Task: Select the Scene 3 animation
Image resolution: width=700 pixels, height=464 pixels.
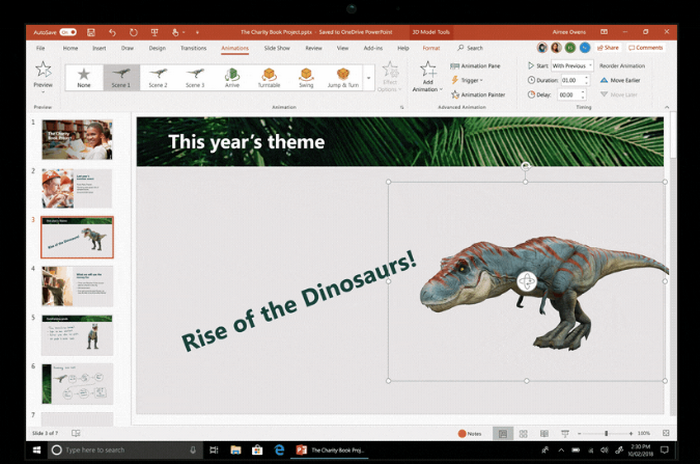Action: pos(195,78)
